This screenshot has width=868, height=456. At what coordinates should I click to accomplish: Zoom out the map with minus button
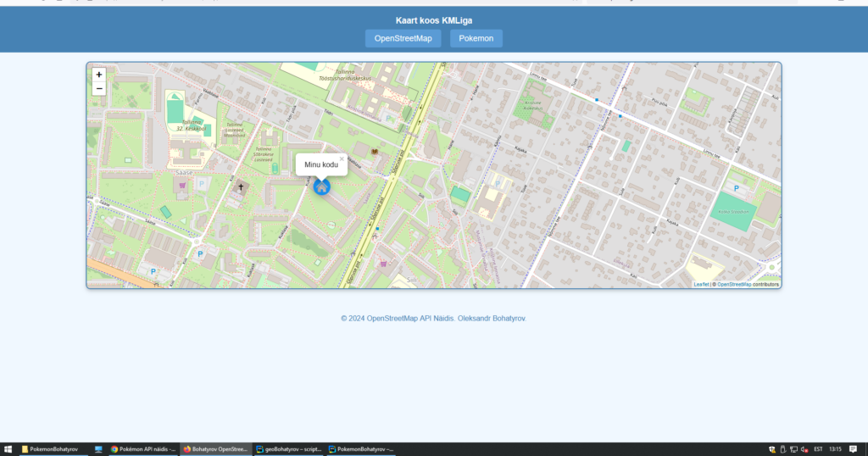tap(99, 88)
